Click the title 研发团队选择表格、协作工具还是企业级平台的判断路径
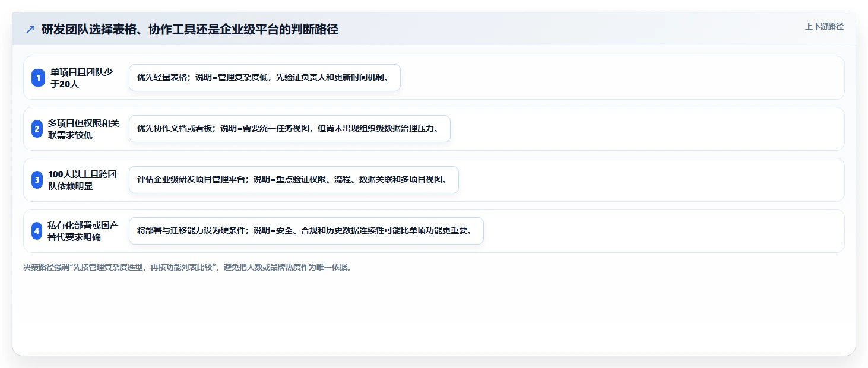 point(190,29)
